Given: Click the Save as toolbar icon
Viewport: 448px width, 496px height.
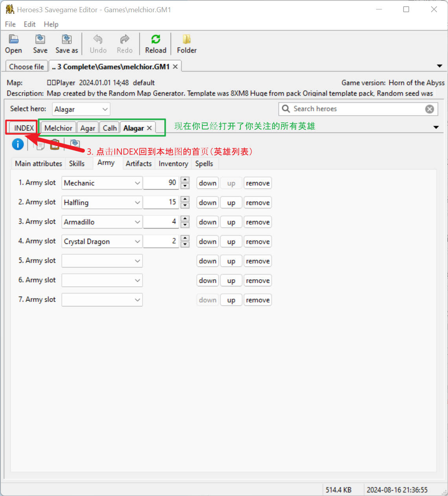Looking at the screenshot, I should coord(67,39).
